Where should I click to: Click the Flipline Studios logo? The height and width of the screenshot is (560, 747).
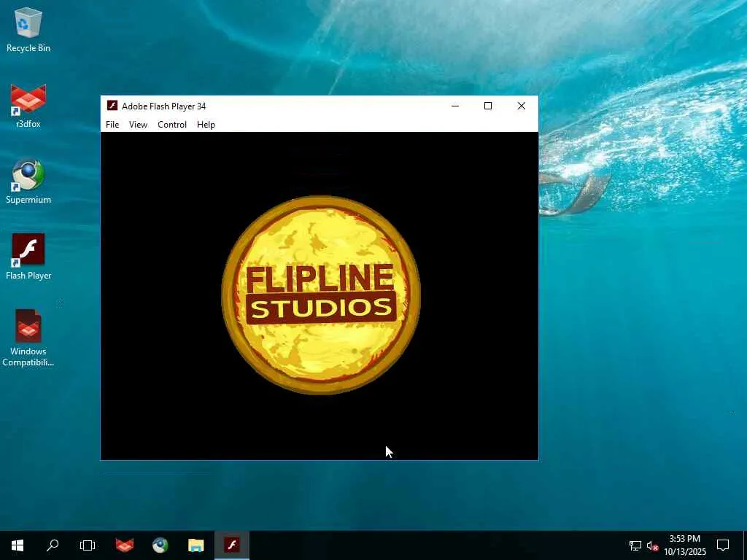pyautogui.click(x=321, y=295)
